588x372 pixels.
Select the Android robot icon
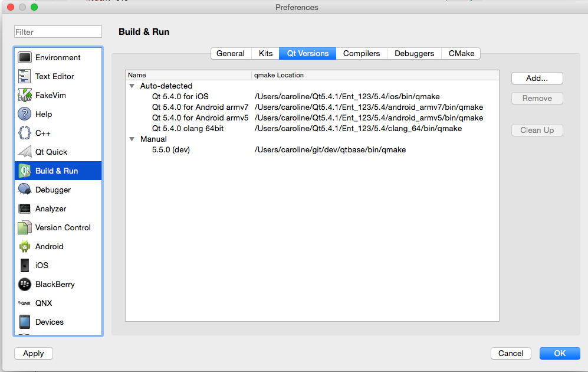coord(25,246)
